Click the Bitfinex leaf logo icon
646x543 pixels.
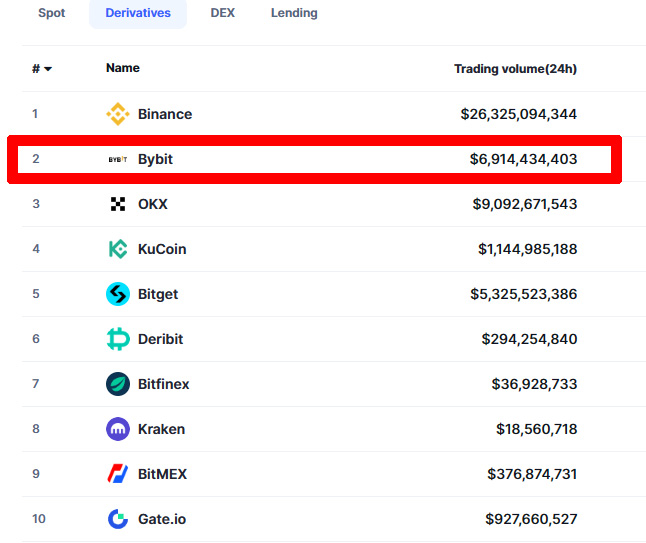118,384
